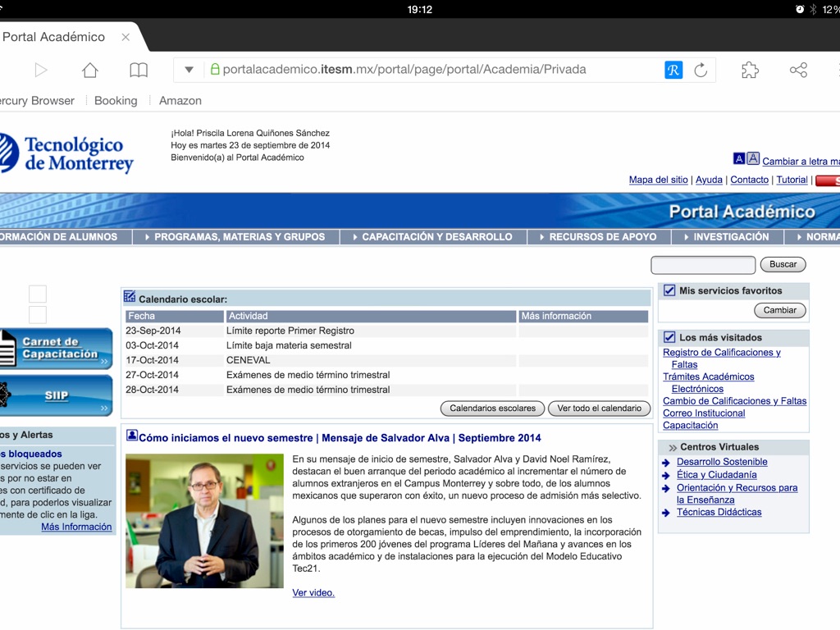Close the Portal Académico tab
The width and height of the screenshot is (840, 630).
[x=126, y=37]
